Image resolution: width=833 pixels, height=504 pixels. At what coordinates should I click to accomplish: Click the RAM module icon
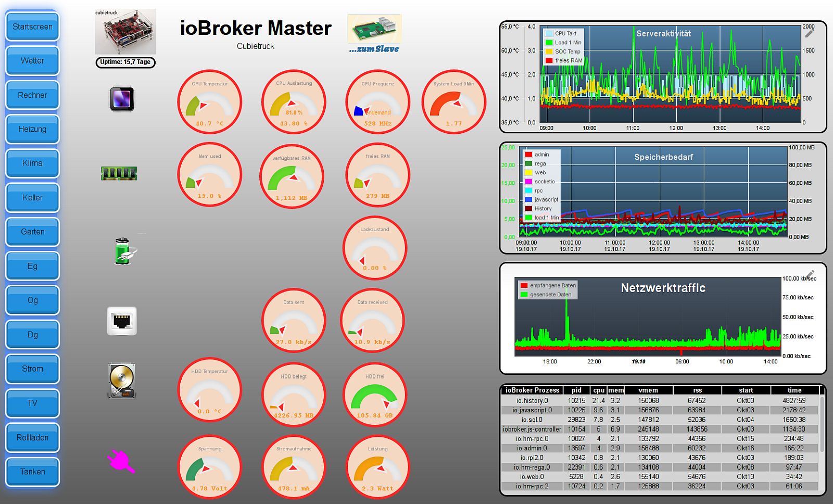[119, 173]
